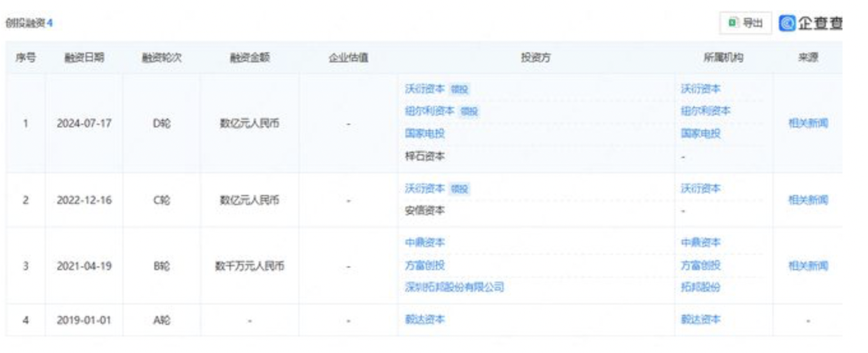
Task: Click the 企查查 logo icon
Action: [788, 23]
